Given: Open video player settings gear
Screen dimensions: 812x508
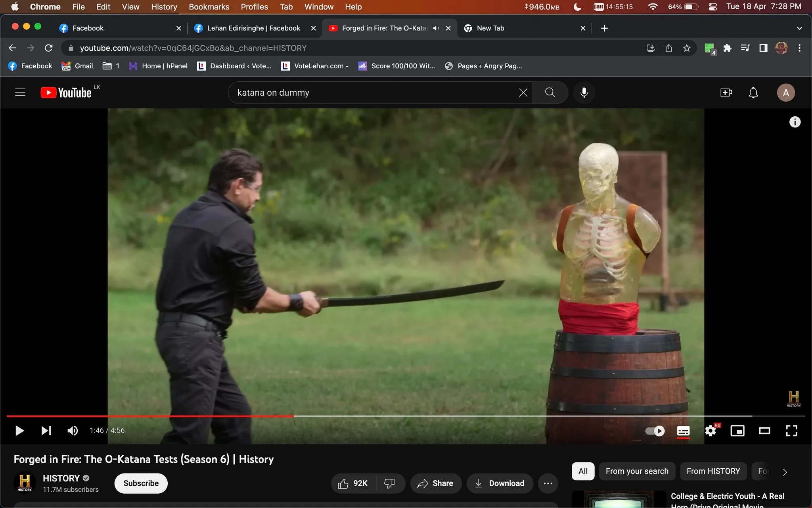Looking at the screenshot, I should pyautogui.click(x=711, y=431).
